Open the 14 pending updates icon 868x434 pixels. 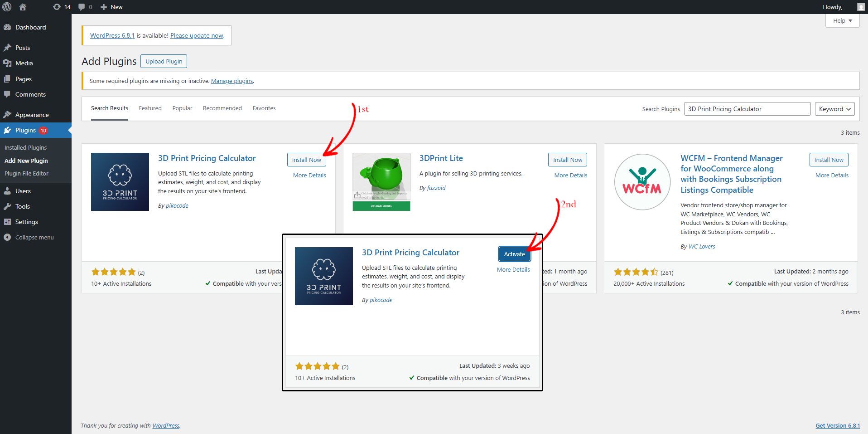pos(57,7)
